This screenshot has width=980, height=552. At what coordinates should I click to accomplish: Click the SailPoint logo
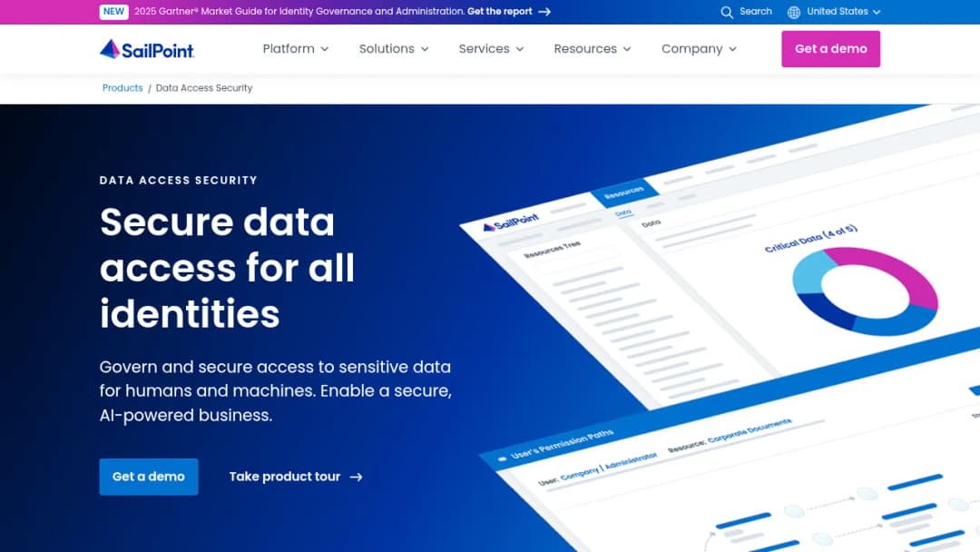pyautogui.click(x=147, y=49)
